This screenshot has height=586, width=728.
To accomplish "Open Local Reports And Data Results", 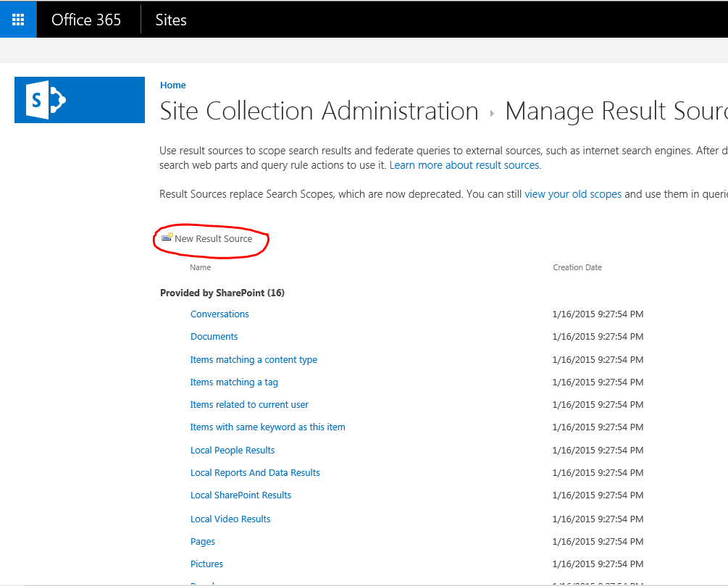I will coord(255,473).
